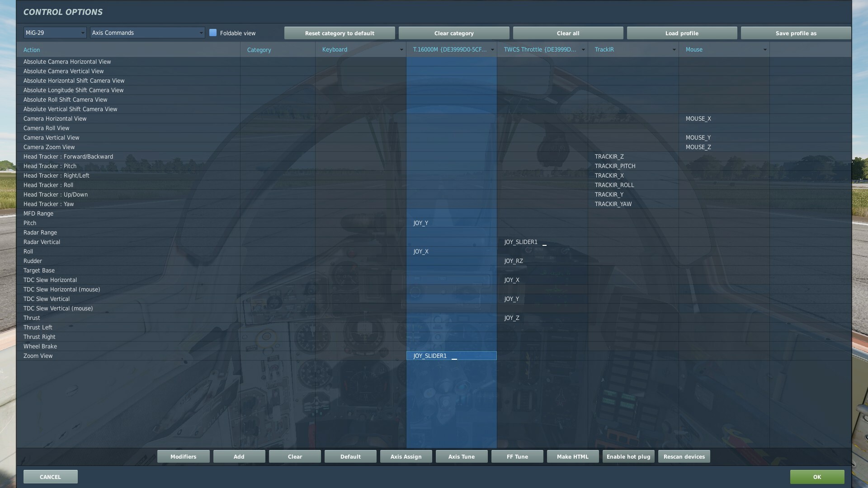Select the T.16000M JOY_X cell in the Roll row
This screenshot has width=868, height=488.
[452, 251]
